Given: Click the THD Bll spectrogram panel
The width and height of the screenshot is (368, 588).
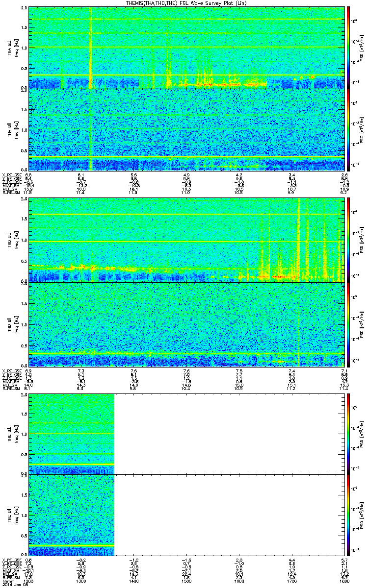Looking at the screenshot, I should 185,323.
